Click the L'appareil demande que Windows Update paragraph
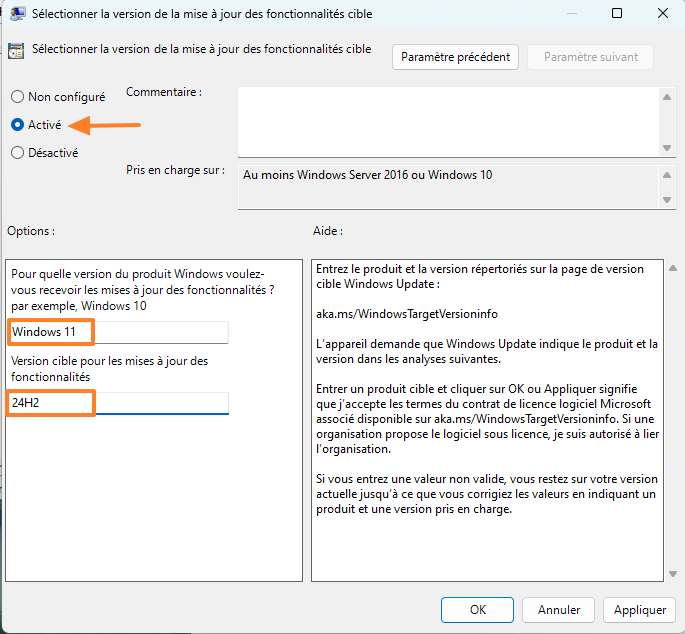Image resolution: width=685 pixels, height=634 pixels. (x=487, y=351)
